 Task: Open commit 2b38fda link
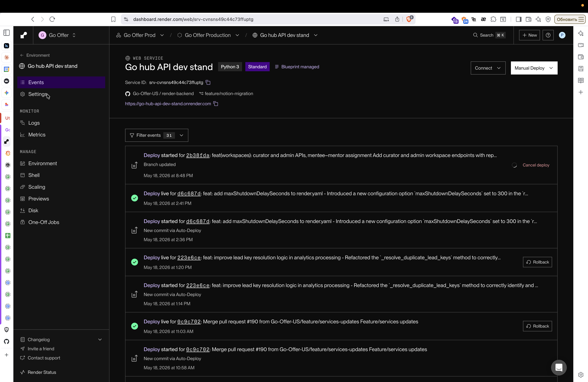(x=198, y=155)
